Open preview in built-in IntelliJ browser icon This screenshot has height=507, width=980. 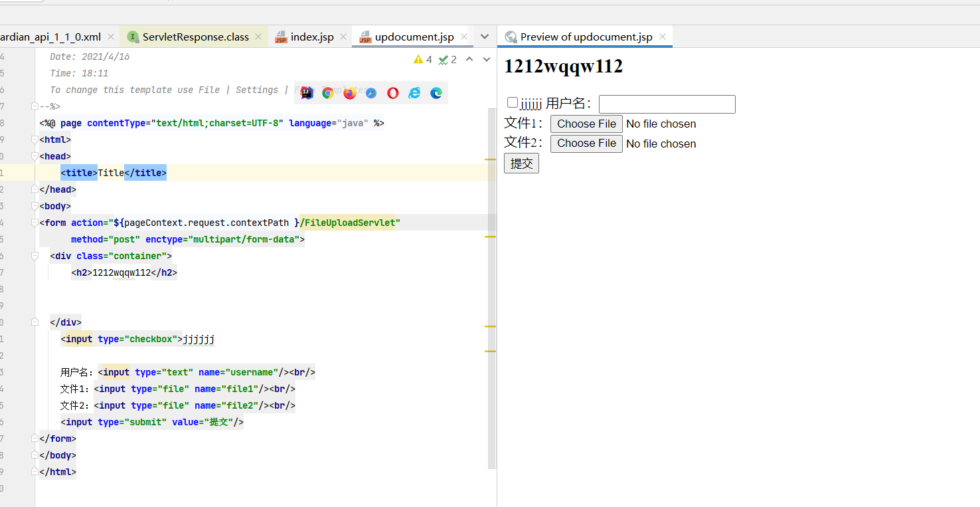point(306,93)
